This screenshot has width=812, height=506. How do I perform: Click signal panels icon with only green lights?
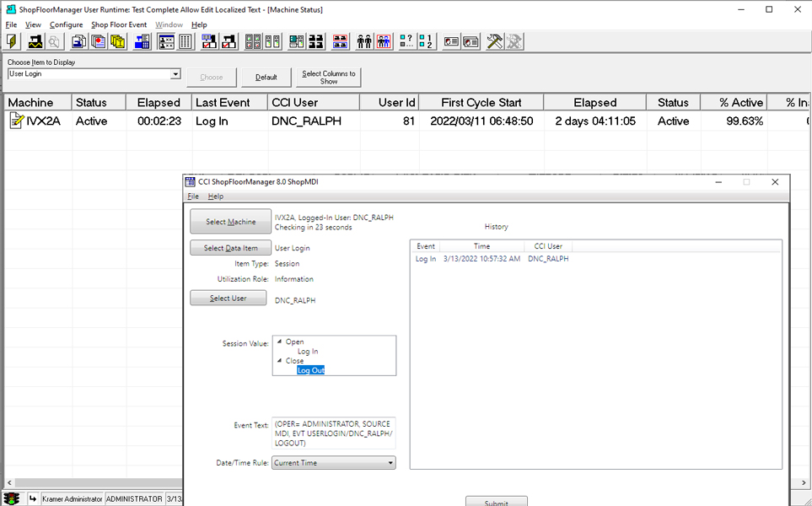272,41
